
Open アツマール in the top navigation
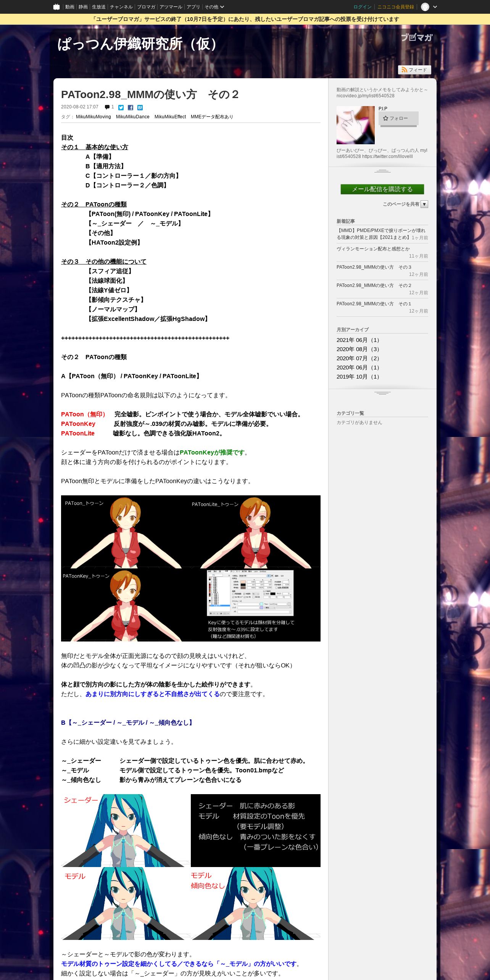(x=171, y=7)
